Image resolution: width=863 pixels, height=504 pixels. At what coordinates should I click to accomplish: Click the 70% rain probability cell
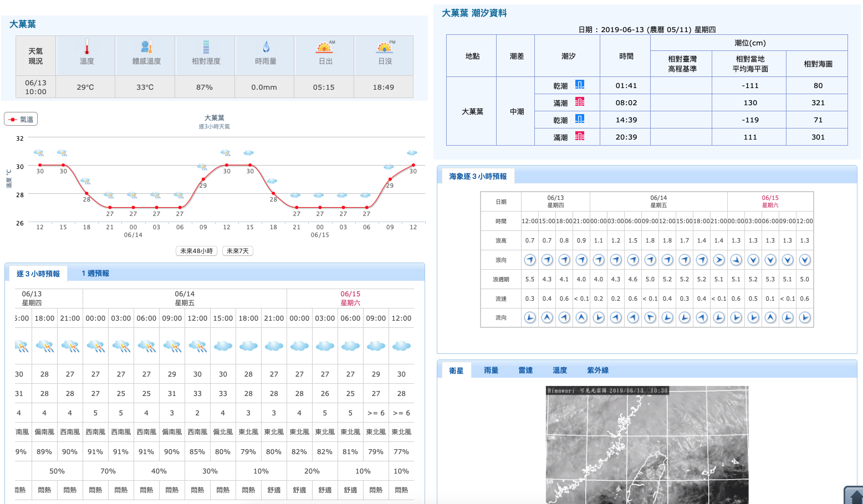[x=108, y=471]
